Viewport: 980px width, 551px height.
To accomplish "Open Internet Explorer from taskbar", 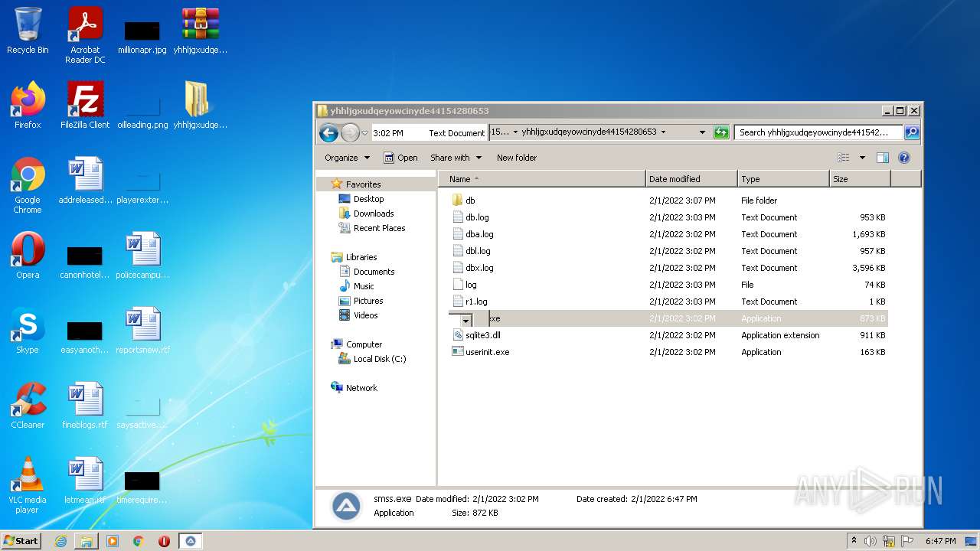I will point(60,541).
